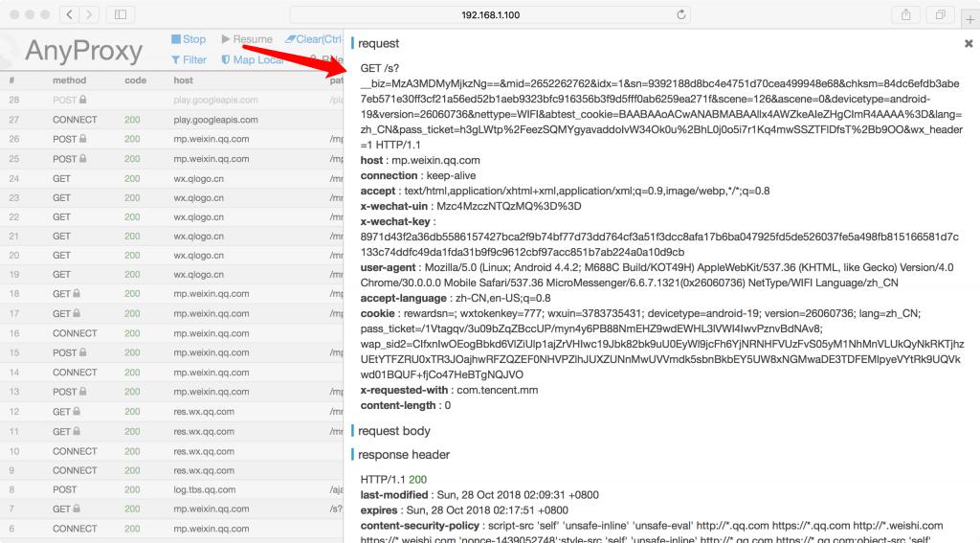This screenshot has height=543, width=980.
Task: Open row 19 GET wx.qlogo.cn
Action: [x=172, y=274]
